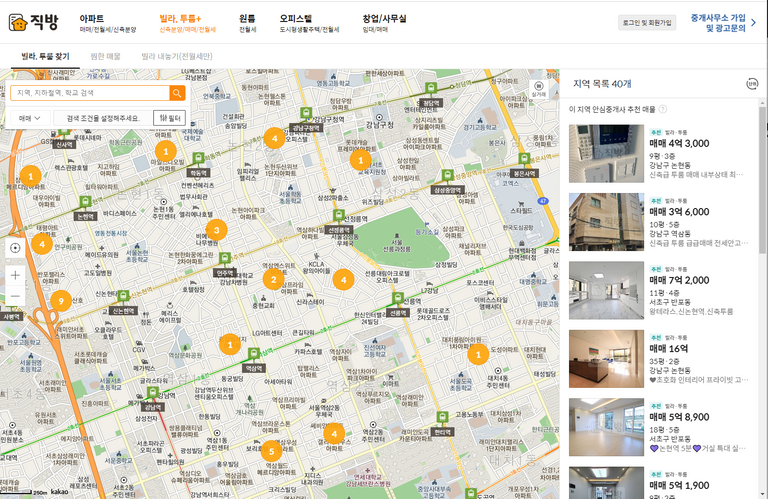Screen dimensions: 768x499
Task: Open listing photo for 매매 16억
Action: click(606, 359)
